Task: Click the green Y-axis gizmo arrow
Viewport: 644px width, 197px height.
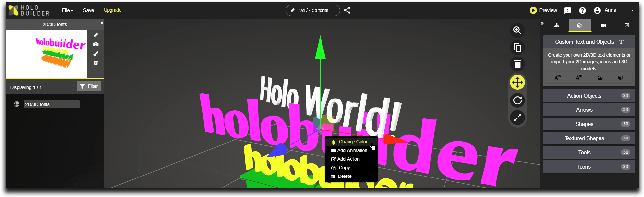Action: coord(320,49)
